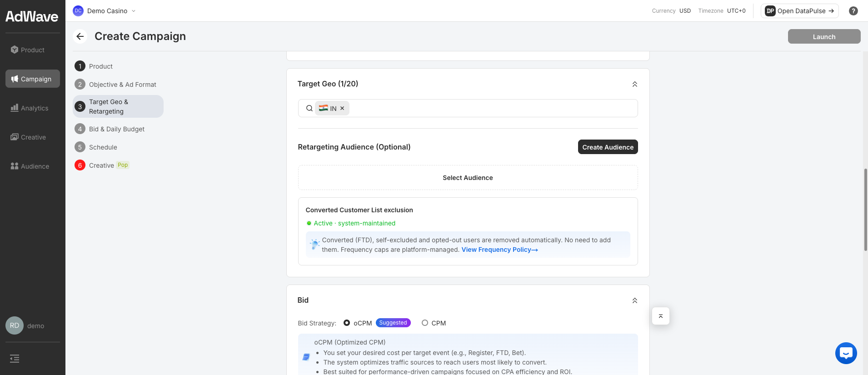Click Create Audience button
Viewport: 868px width, 375px height.
tap(608, 147)
